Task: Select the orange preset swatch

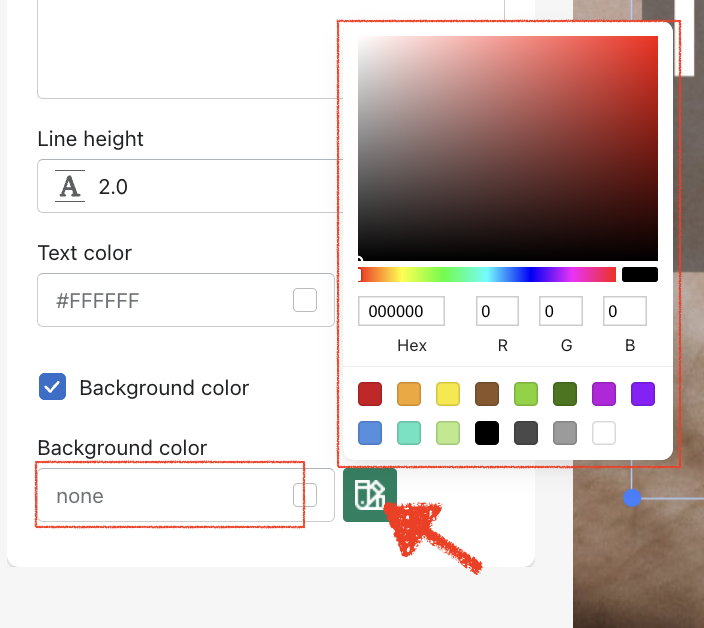Action: 409,394
